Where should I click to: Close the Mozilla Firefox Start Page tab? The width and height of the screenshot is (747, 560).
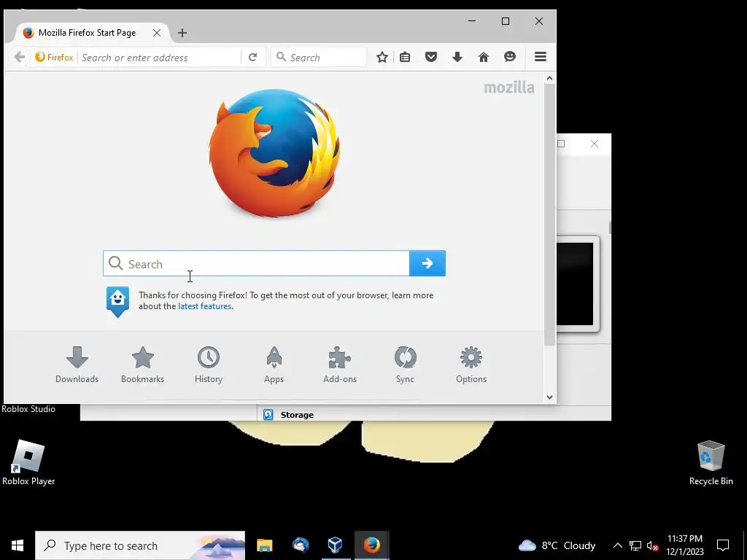pyautogui.click(x=157, y=33)
